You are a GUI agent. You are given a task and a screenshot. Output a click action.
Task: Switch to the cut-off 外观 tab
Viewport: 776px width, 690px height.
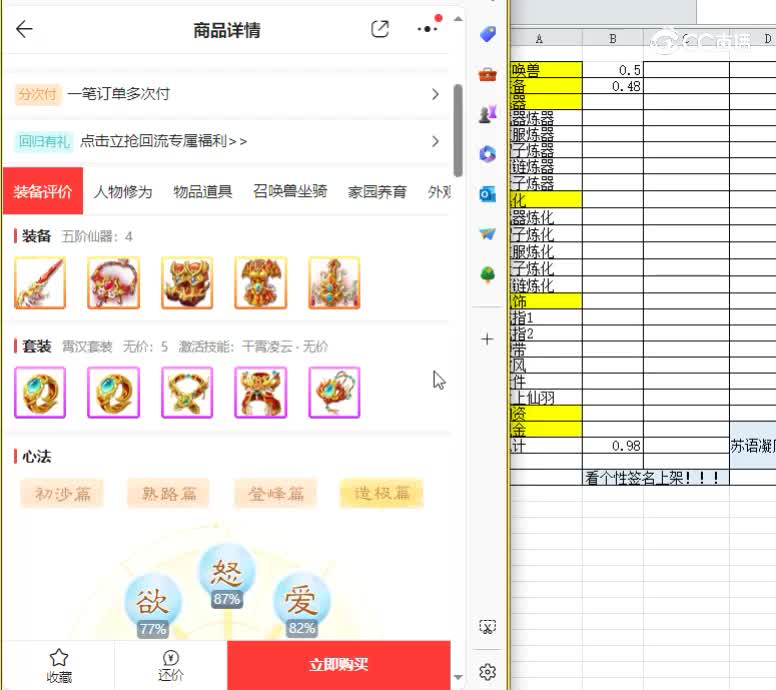click(439, 192)
